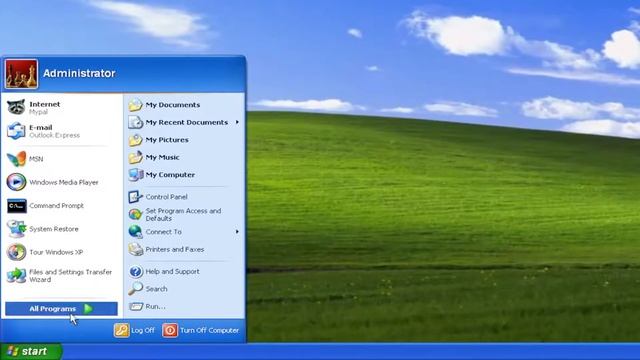The image size is (640, 360).
Task: Click the Turn Off Computer label
Action: coord(209,330)
